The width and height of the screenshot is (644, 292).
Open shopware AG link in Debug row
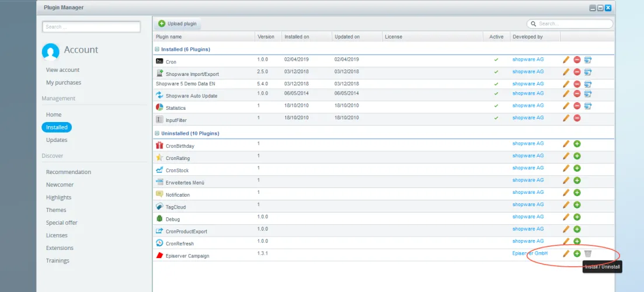528,217
